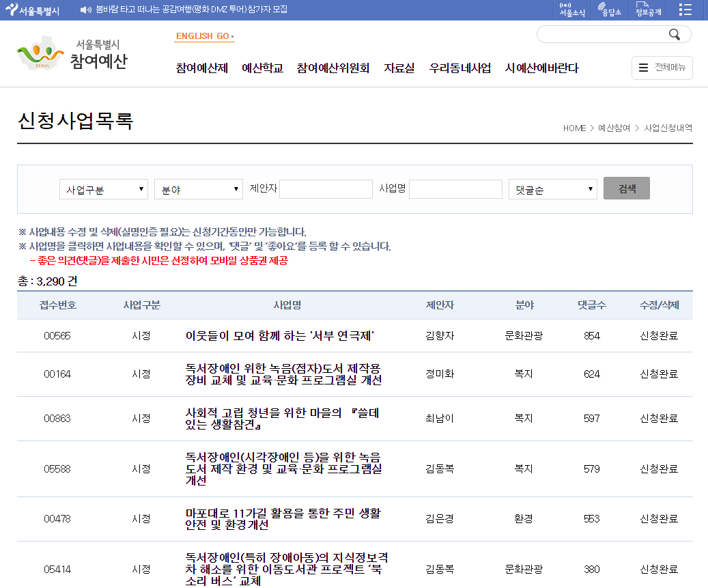Click comment count 597
Viewport: 708px width, 588px height.
pos(591,418)
